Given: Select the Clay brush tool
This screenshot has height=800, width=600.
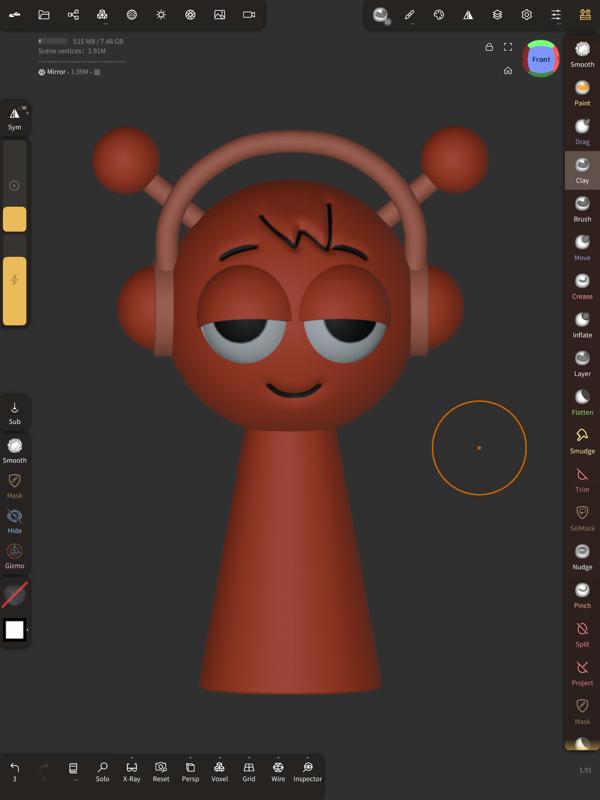Looking at the screenshot, I should [582, 170].
